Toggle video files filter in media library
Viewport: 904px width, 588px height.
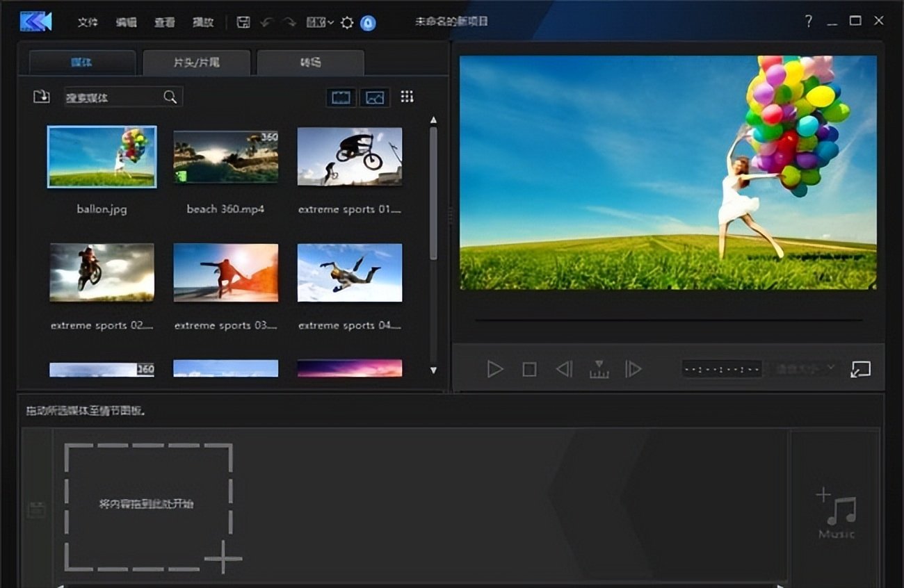[341, 97]
